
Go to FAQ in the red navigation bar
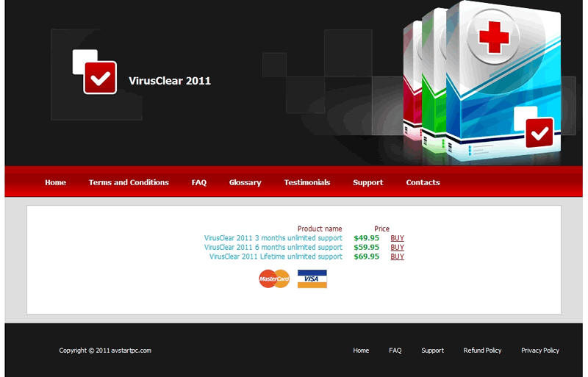point(198,182)
